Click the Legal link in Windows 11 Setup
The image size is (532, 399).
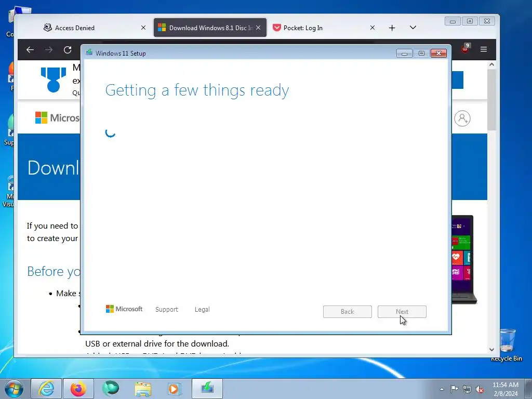pyautogui.click(x=202, y=310)
